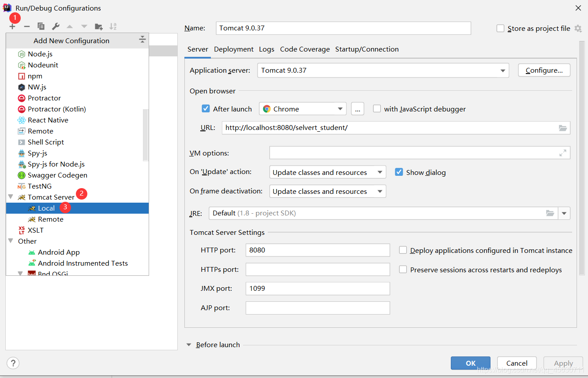The width and height of the screenshot is (588, 378).
Task: Click the Copy Configuration icon
Action: [41, 26]
